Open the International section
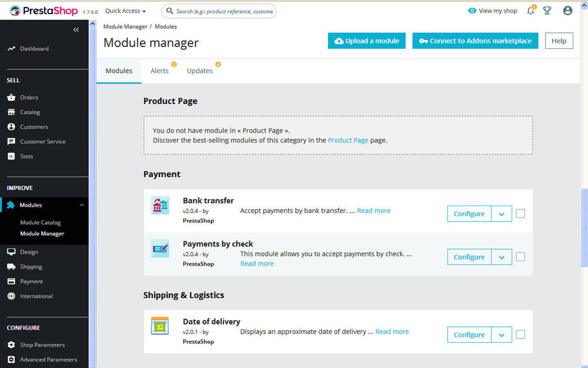This screenshot has height=368, width=588. 36,296
